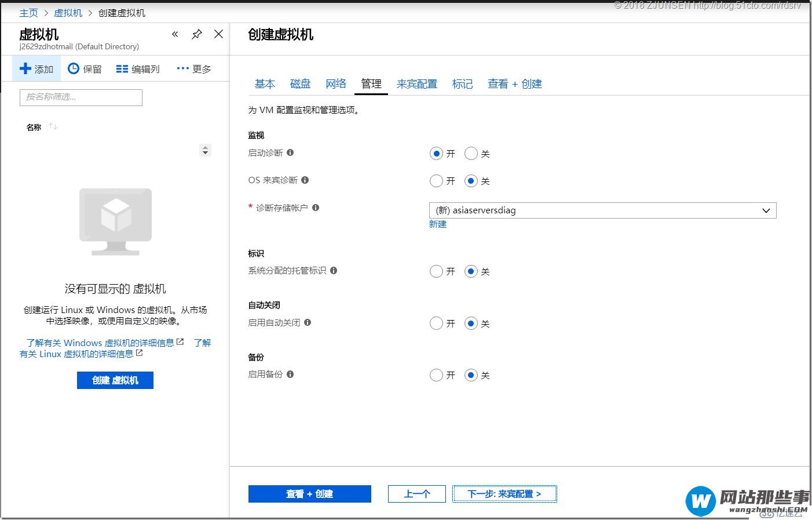Disable 启用备份 with 关
Image resolution: width=812 pixels, height=520 pixels.
tap(471, 375)
